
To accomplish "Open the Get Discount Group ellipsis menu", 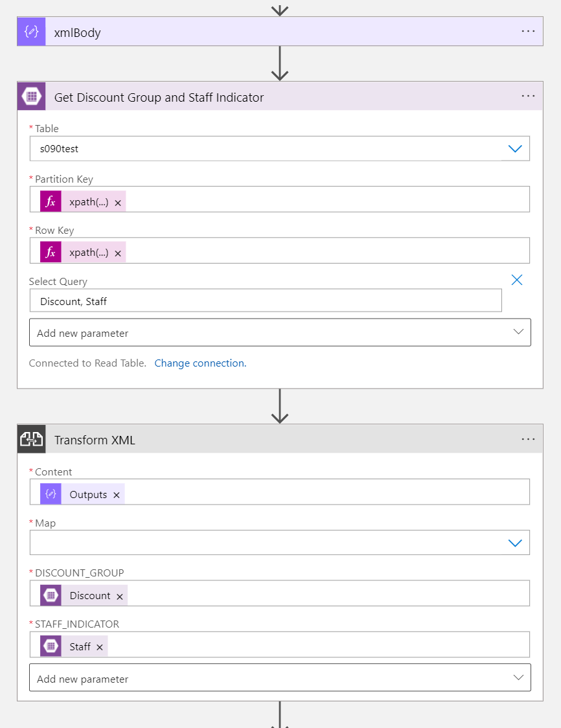I will pyautogui.click(x=528, y=97).
